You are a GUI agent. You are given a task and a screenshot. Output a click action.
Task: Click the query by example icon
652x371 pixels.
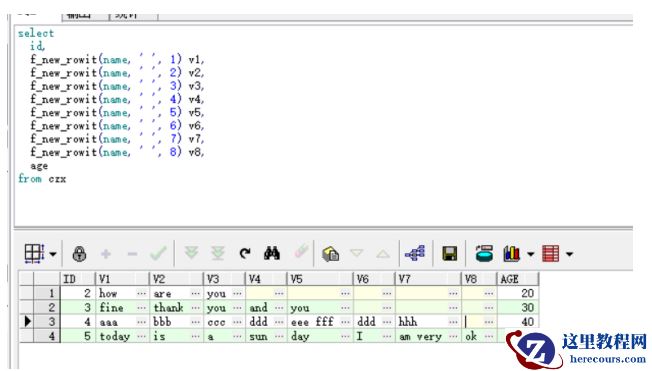(331, 253)
